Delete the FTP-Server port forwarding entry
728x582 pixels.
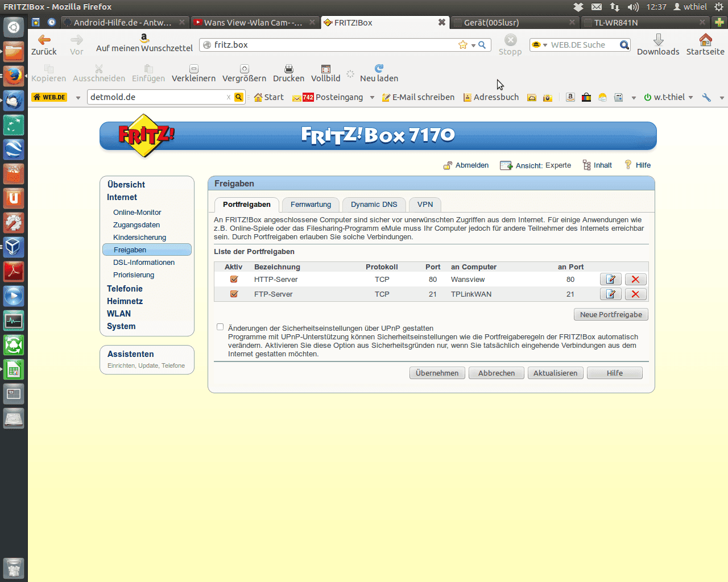[x=635, y=294]
